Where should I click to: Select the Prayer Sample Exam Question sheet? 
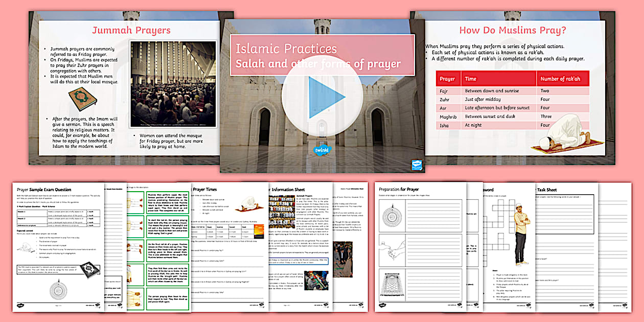point(59,245)
